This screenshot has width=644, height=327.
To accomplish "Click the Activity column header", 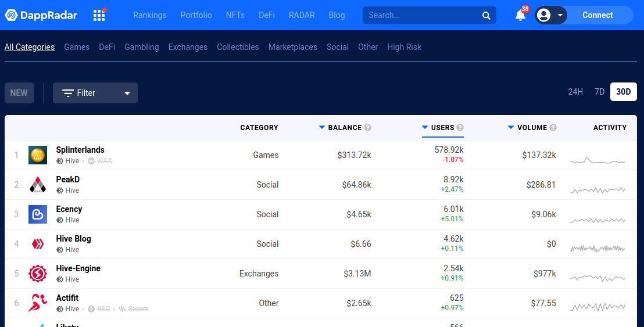I will tap(610, 128).
